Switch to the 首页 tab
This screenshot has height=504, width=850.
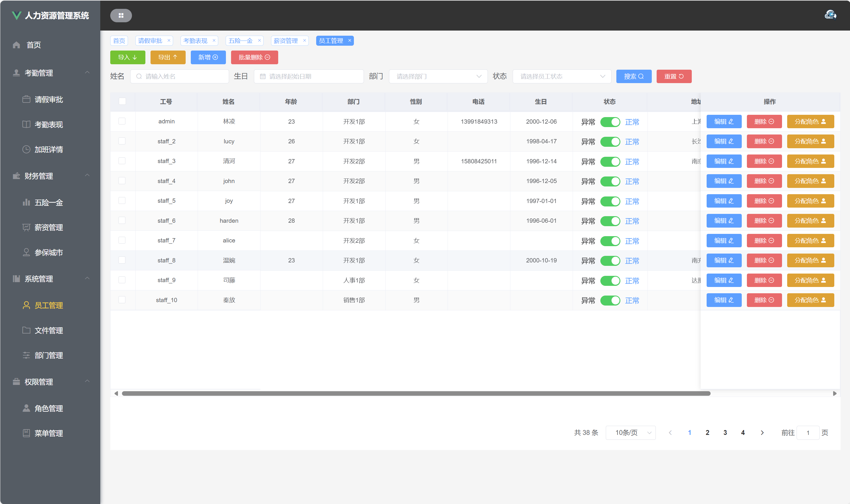(119, 41)
